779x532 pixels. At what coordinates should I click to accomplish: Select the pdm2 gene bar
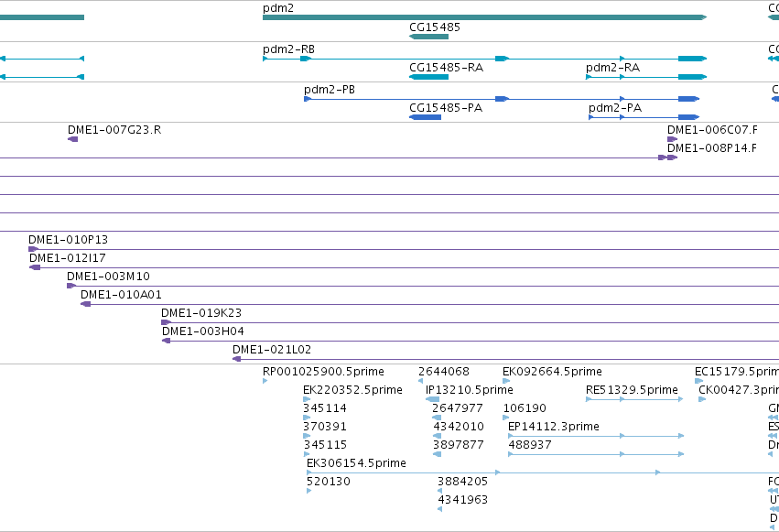pyautogui.click(x=484, y=17)
